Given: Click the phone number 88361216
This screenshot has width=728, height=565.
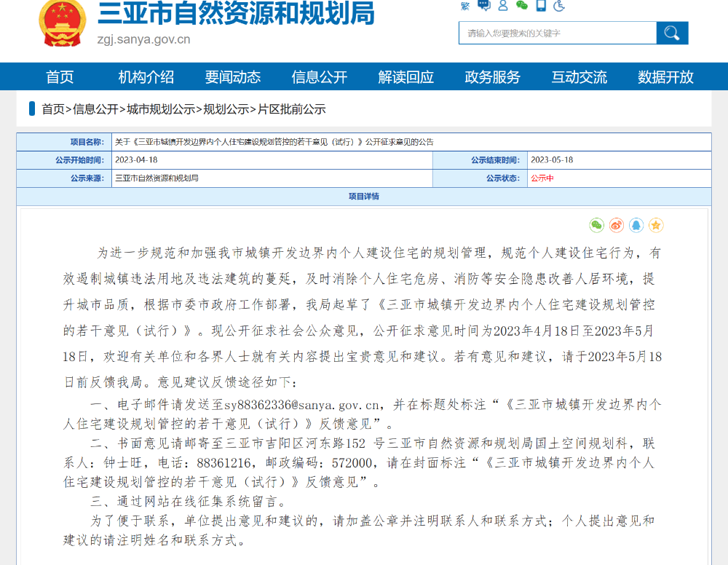Looking at the screenshot, I should (x=224, y=463).
